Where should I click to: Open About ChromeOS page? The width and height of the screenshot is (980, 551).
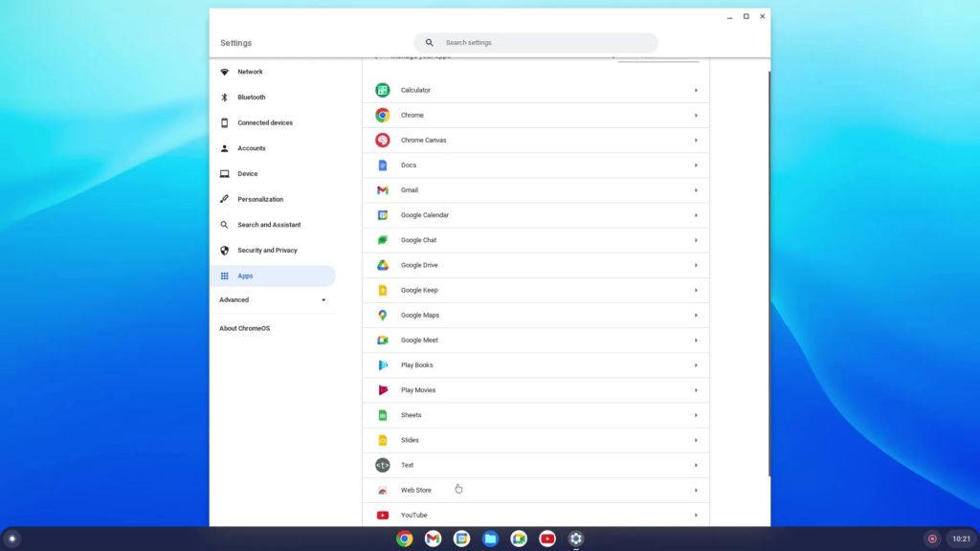click(x=244, y=329)
